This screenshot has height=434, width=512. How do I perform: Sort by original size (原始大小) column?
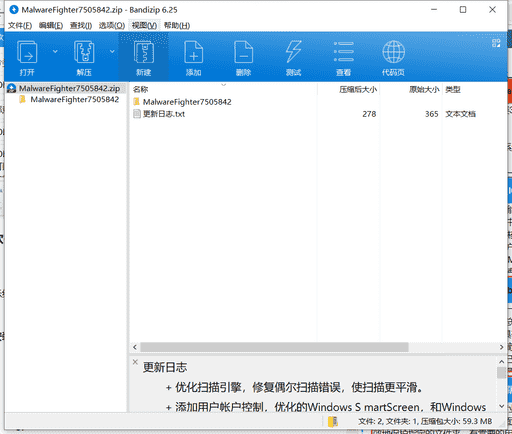(x=424, y=89)
